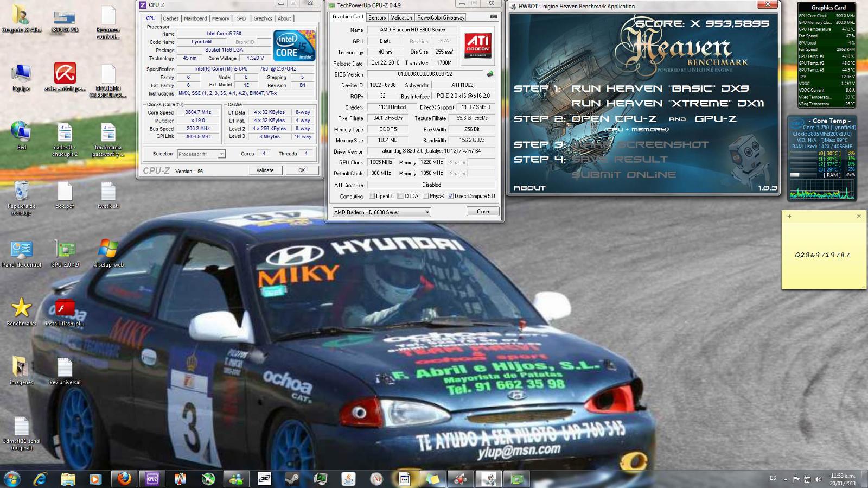Open the install_flash_pl... desktop icon
Viewport: 868px width, 488px height.
click(x=65, y=312)
